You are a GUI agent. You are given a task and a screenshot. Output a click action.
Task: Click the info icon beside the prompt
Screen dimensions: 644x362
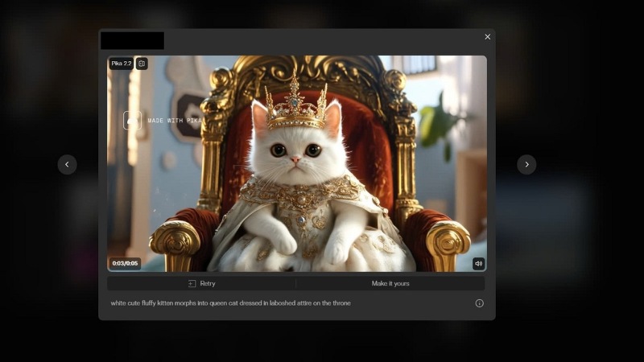click(x=480, y=303)
